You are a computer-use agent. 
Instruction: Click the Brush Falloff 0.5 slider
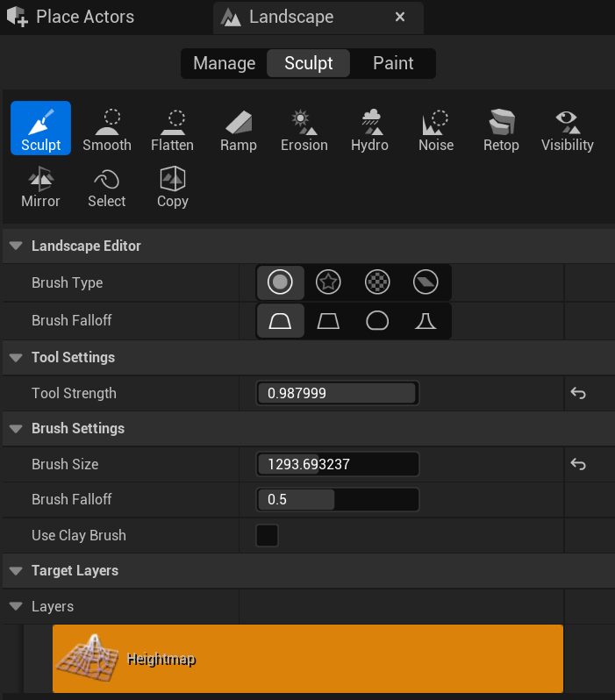pyautogui.click(x=337, y=500)
